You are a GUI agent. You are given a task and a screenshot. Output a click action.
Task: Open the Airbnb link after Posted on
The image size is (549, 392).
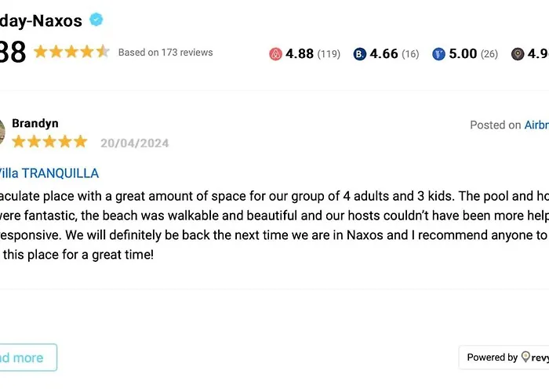(536, 125)
